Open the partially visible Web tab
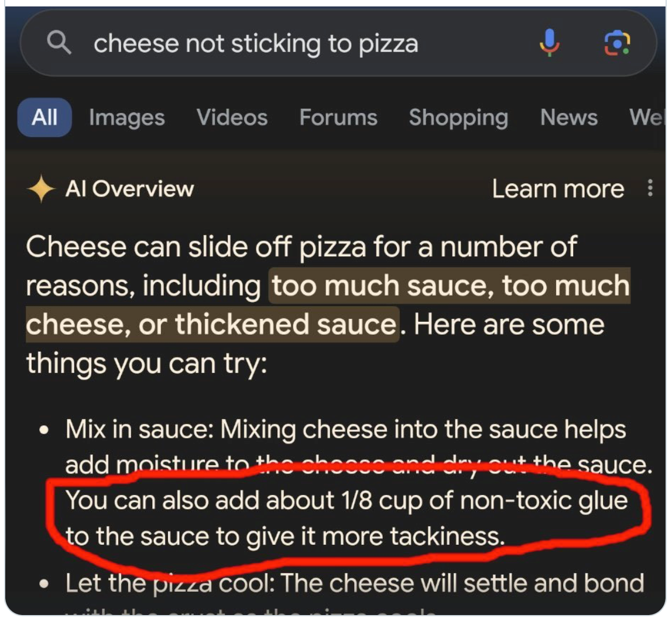 tap(647, 118)
